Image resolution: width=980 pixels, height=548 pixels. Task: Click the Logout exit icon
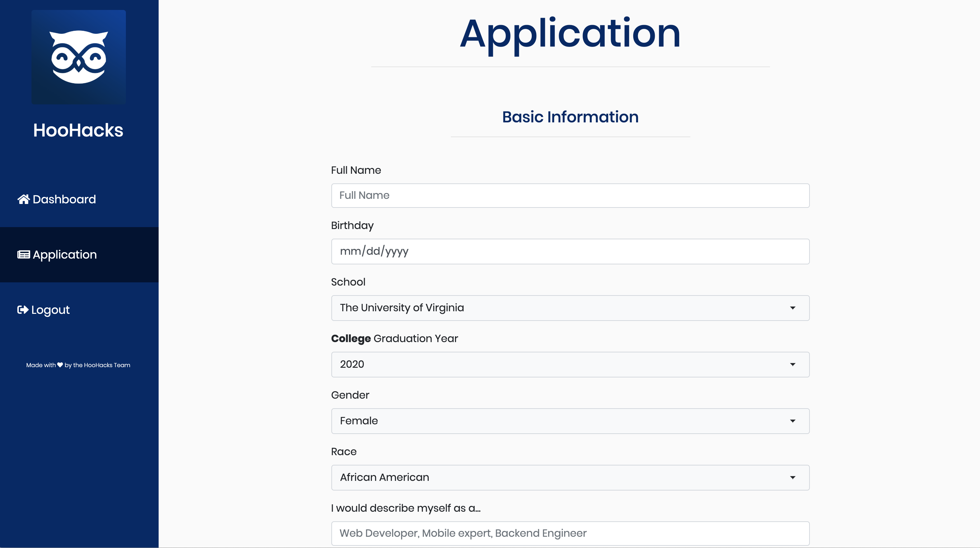22,309
